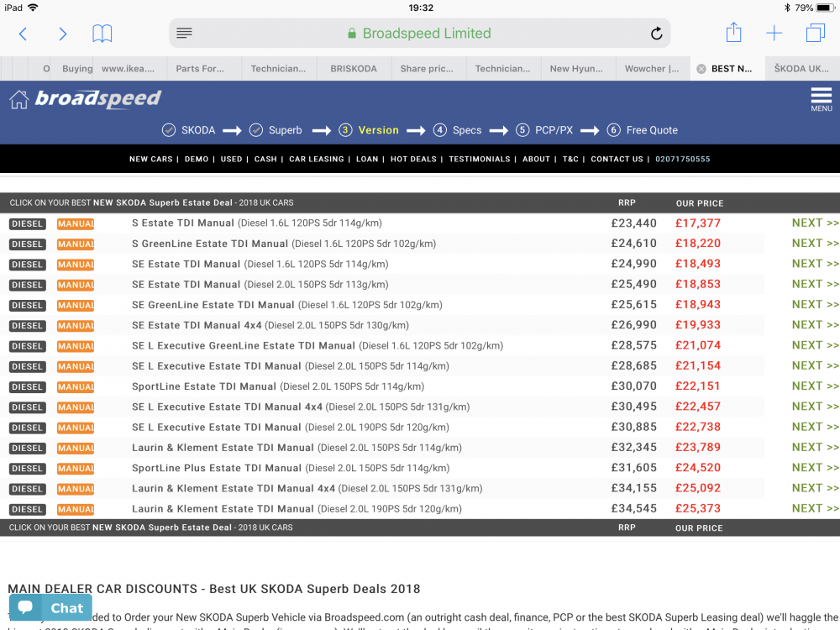Image resolution: width=840 pixels, height=630 pixels.
Task: Open the hamburger MENU icon
Action: (x=821, y=99)
